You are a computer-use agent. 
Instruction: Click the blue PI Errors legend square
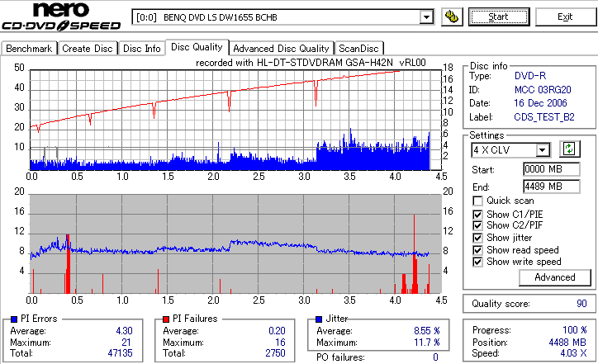coord(14,319)
